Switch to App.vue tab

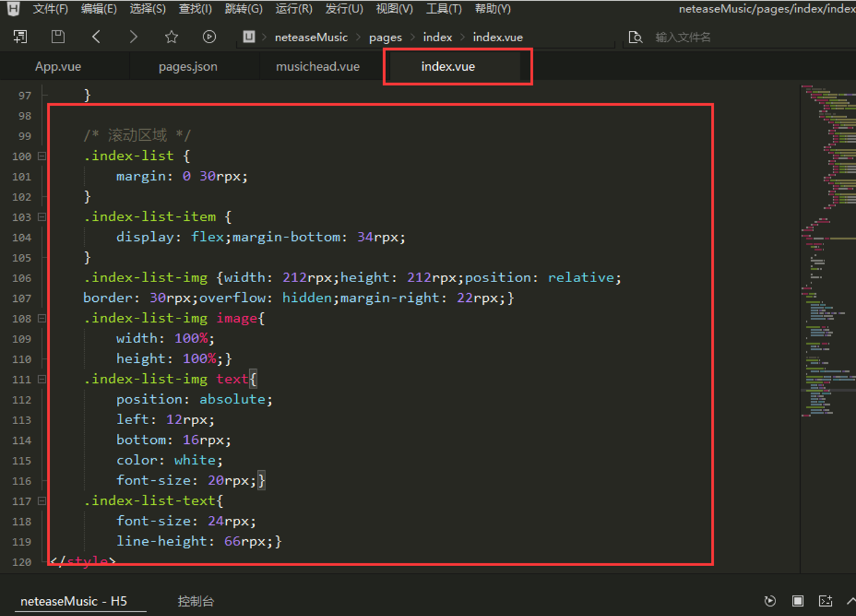(58, 66)
